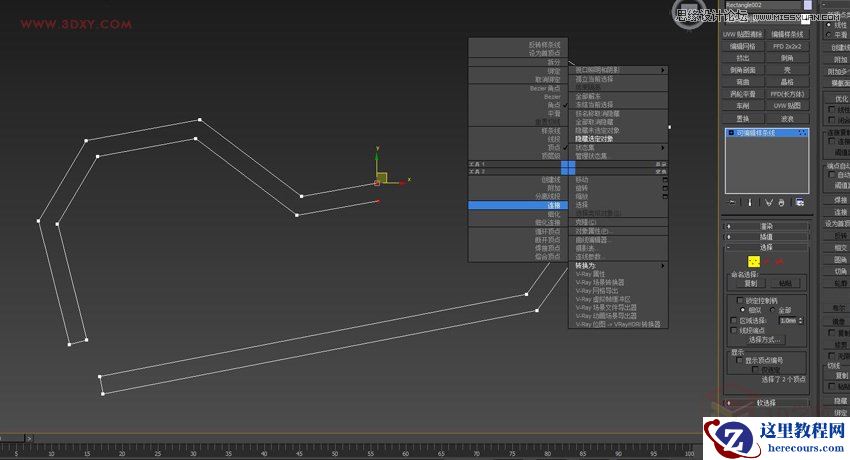Enable the 区域选择 checkbox
Image resolution: width=850 pixels, height=460 pixels.
733,320
